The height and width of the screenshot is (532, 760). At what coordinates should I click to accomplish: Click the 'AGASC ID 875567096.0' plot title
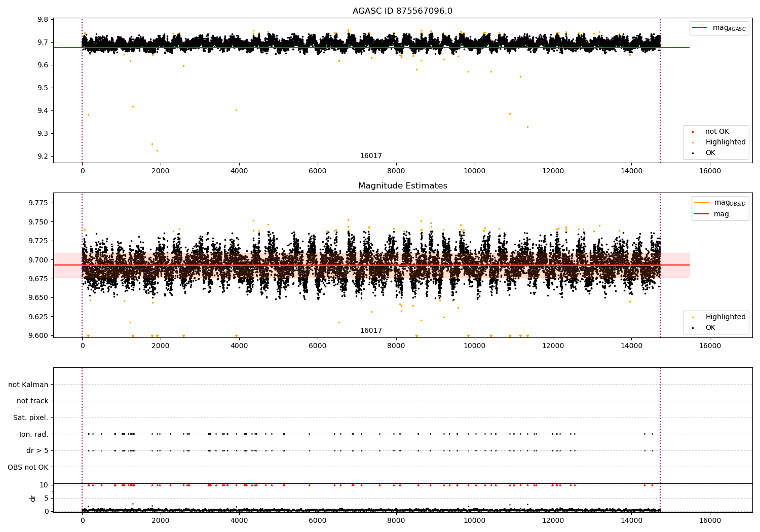click(x=402, y=11)
